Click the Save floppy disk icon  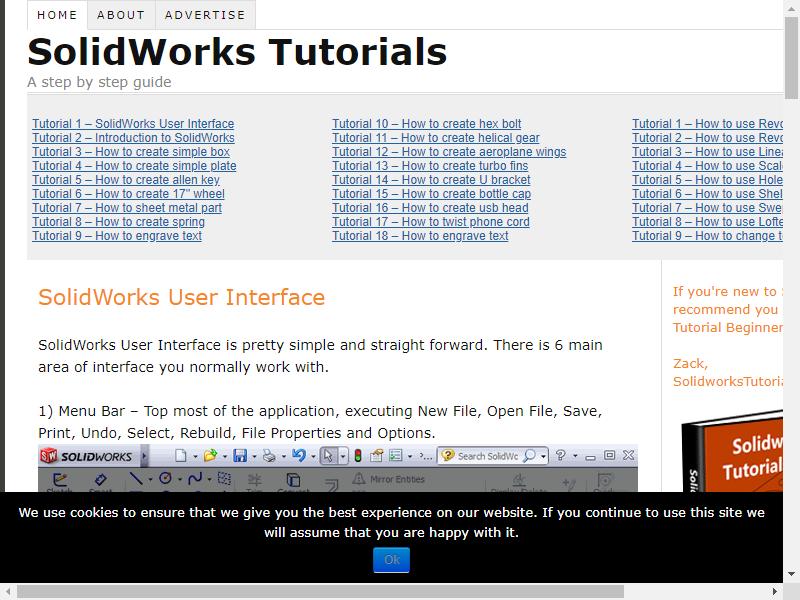coord(240,456)
